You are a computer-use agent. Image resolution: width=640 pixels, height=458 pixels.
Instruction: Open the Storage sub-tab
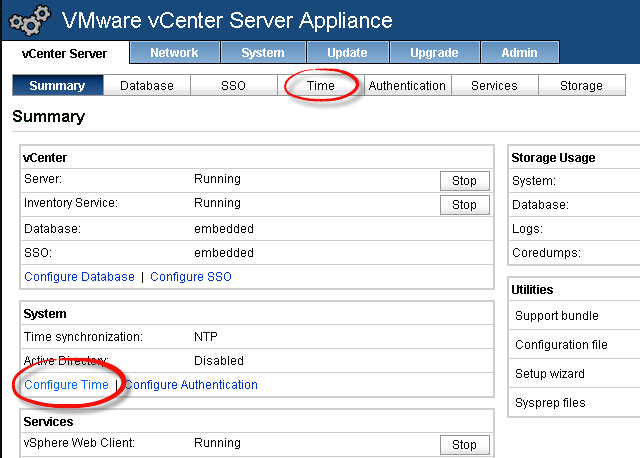coord(582,85)
